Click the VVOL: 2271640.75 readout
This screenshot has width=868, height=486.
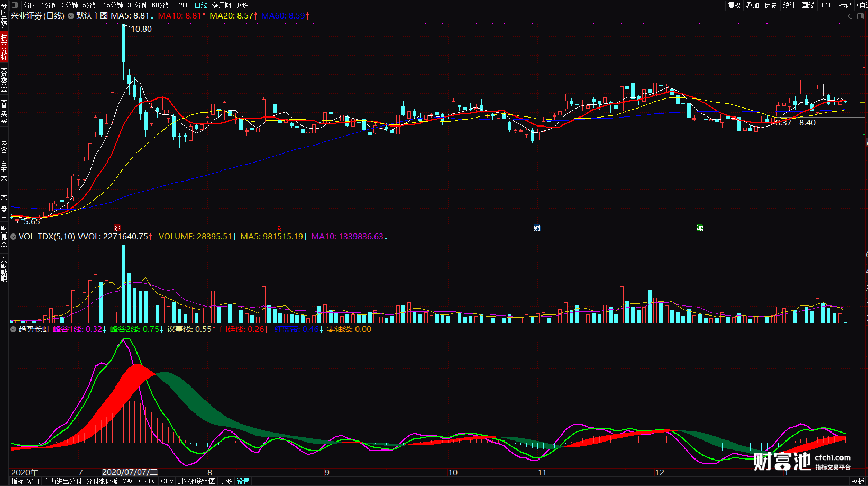coord(115,237)
